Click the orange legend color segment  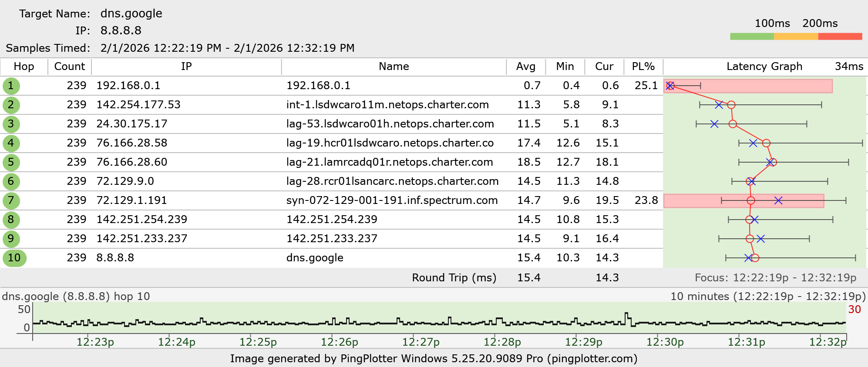coord(796,37)
